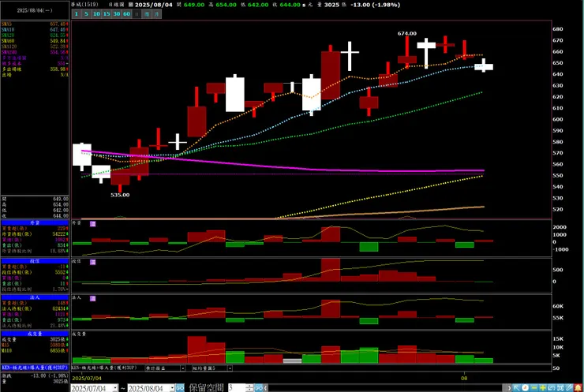Open purple settings icon in 投信 sub-chart

pyautogui.click(x=93, y=262)
